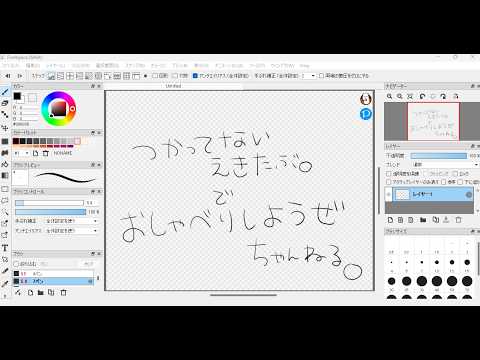480x360 pixels.
Task: Select the Gradient tool
Action: point(5,176)
